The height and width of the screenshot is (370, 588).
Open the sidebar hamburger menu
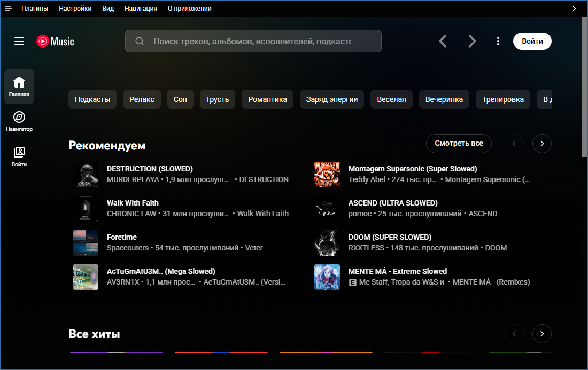pyautogui.click(x=19, y=41)
